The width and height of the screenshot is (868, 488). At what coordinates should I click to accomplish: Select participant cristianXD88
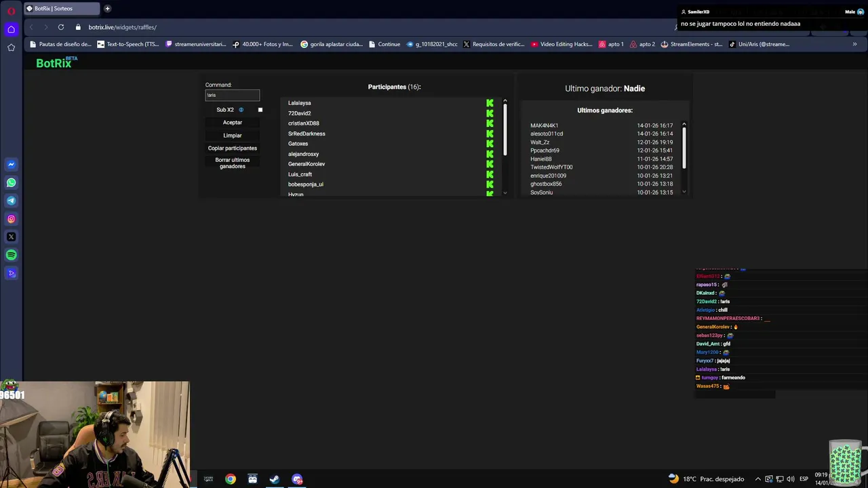[x=303, y=123]
